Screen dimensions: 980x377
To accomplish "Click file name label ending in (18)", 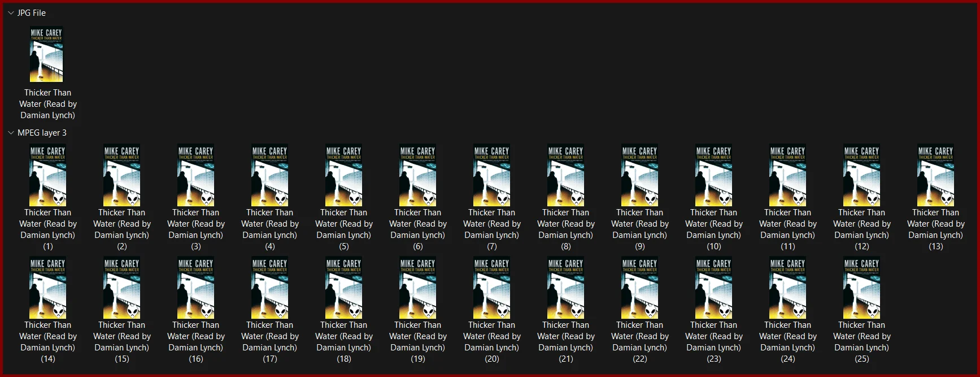I will pos(344,342).
